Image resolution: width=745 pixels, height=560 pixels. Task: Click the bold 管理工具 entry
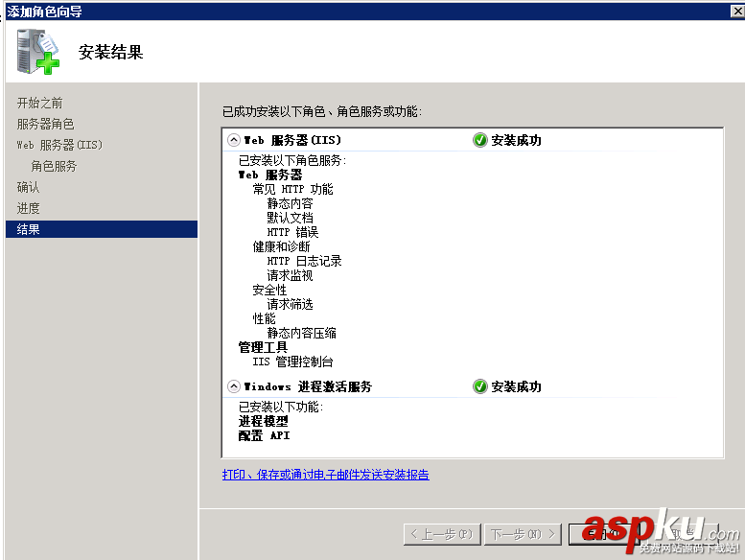[263, 347]
